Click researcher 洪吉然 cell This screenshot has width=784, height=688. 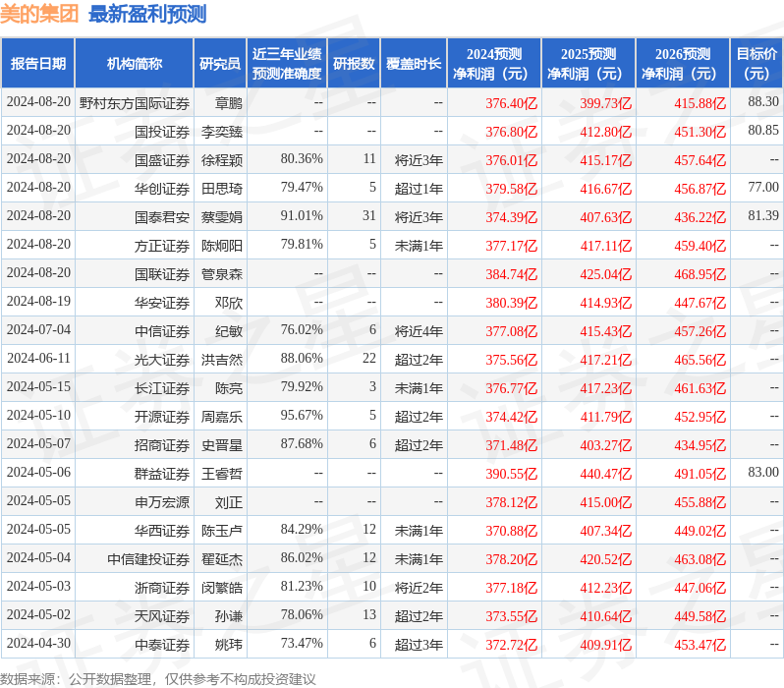click(x=222, y=360)
